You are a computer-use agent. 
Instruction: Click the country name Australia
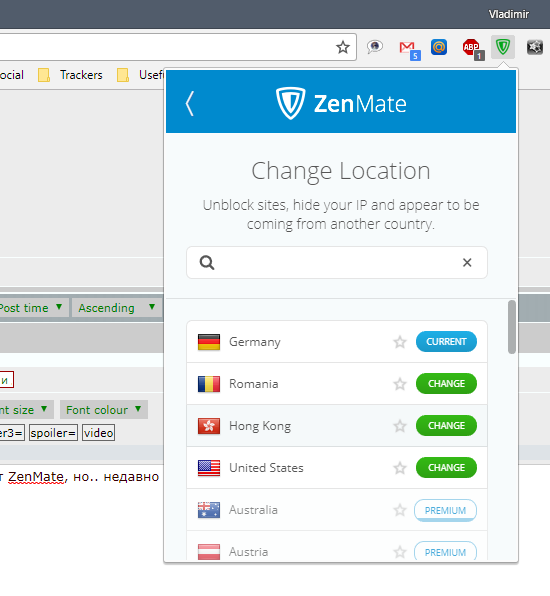[x=253, y=510]
